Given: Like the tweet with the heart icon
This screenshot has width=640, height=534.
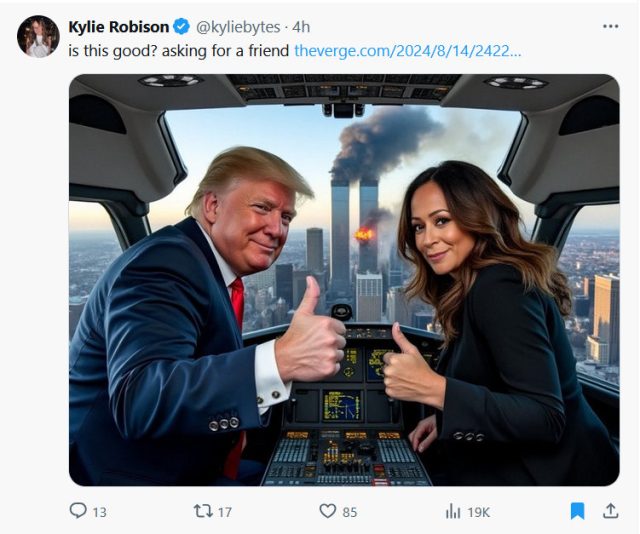Looking at the screenshot, I should coord(326,511).
